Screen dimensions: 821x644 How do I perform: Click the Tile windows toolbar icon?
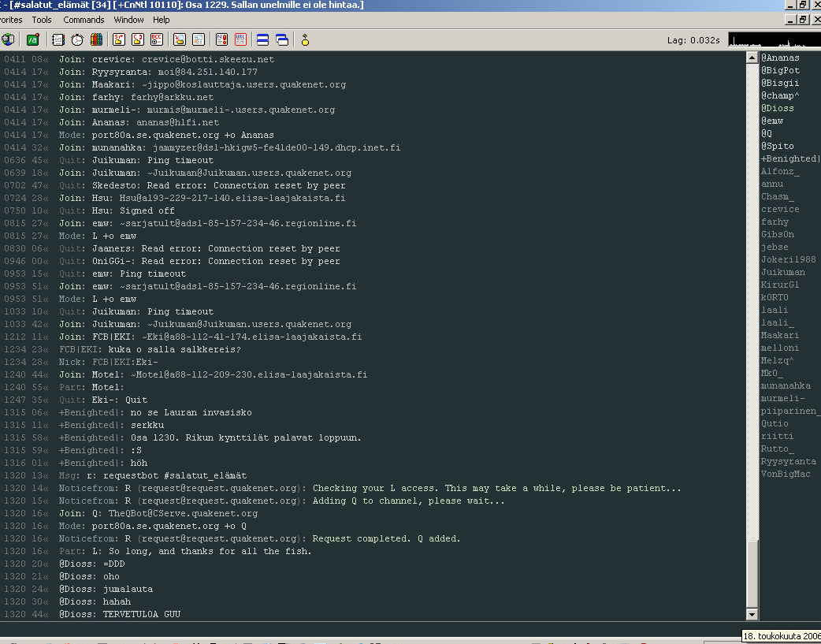263,40
